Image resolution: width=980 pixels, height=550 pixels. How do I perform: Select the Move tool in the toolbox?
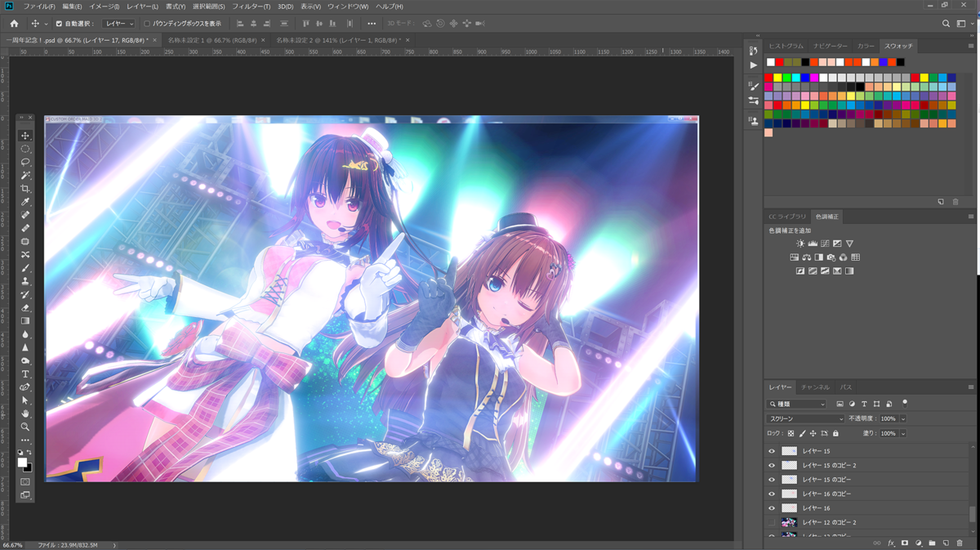[25, 136]
